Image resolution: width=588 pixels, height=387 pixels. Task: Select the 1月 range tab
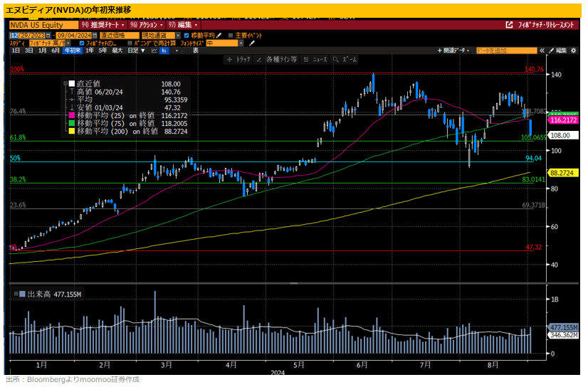click(43, 51)
